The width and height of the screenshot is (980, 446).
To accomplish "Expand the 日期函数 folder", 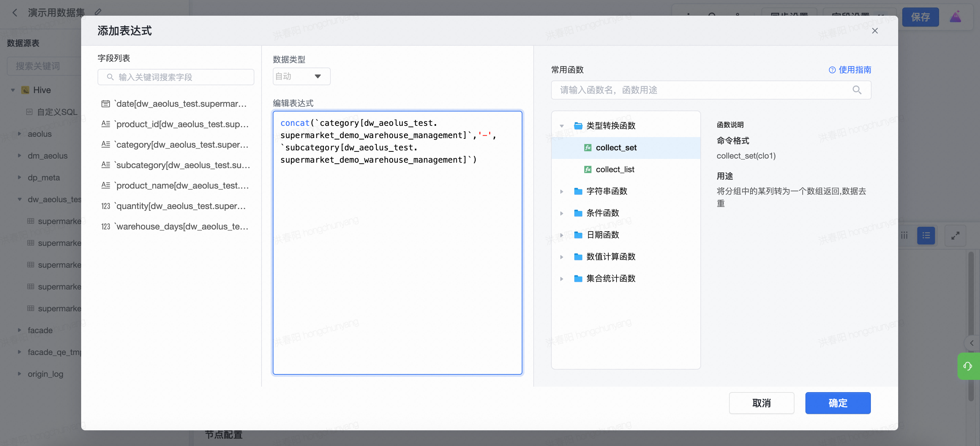I will pyautogui.click(x=562, y=235).
